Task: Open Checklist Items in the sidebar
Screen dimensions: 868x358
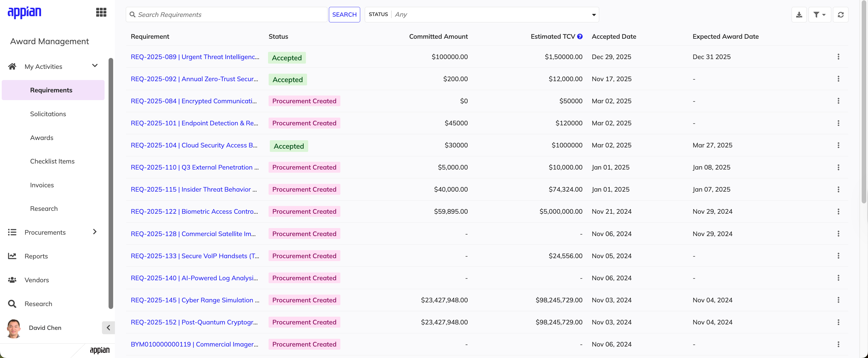Action: click(52, 162)
